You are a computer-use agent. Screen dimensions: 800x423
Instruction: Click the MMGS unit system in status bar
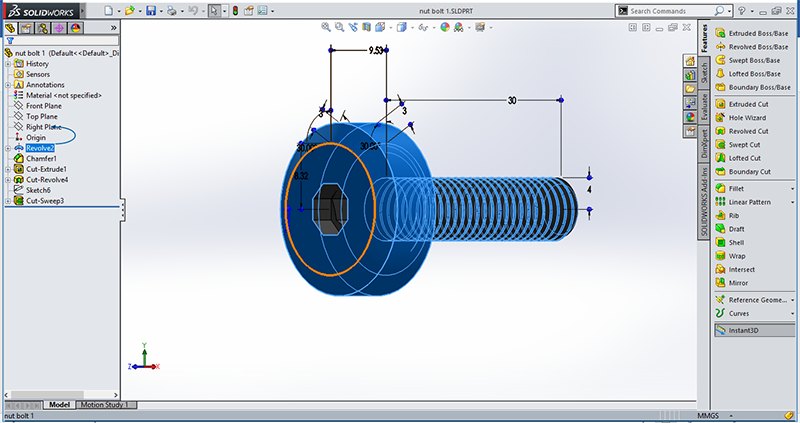(708, 416)
